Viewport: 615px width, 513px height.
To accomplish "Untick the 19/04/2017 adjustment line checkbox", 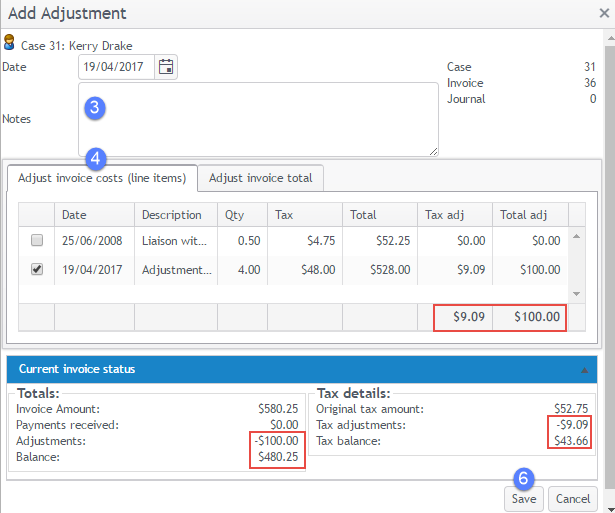I will pos(37,270).
